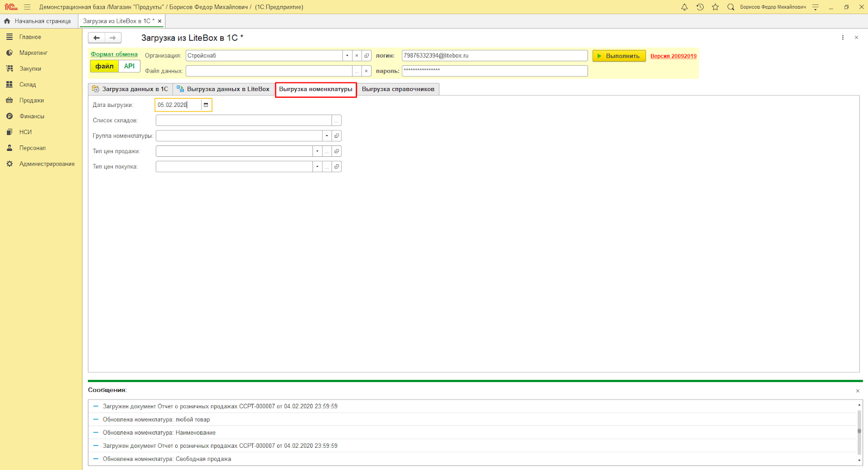Open the Маркетинг section
The image size is (868, 470).
point(34,53)
